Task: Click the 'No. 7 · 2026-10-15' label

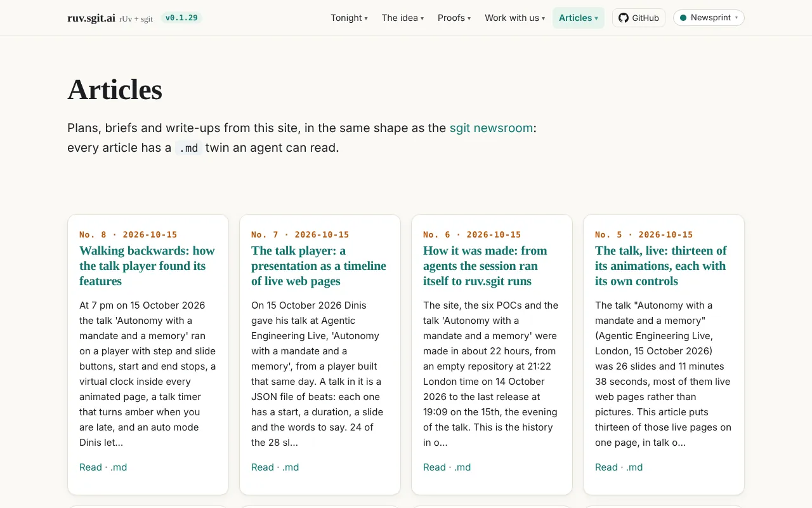Action: point(300,234)
